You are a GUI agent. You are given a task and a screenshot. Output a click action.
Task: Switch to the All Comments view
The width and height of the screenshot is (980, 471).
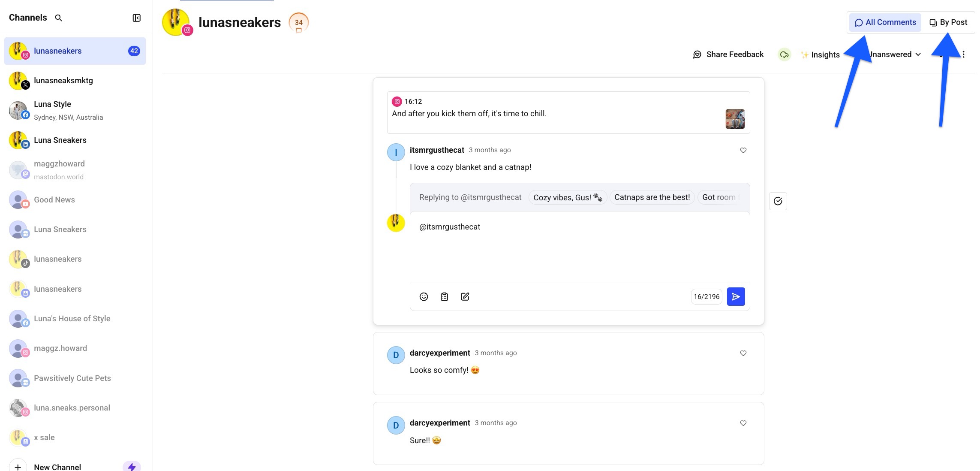point(884,22)
